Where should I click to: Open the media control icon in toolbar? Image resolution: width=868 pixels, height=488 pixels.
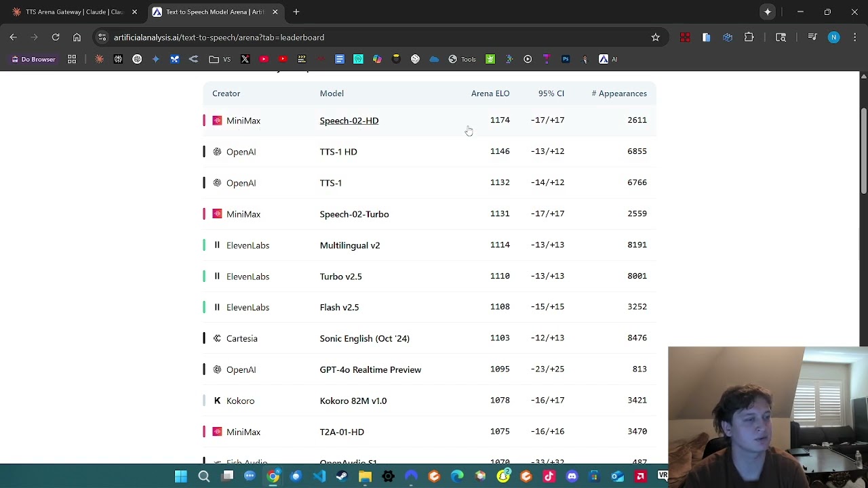pyautogui.click(x=812, y=37)
